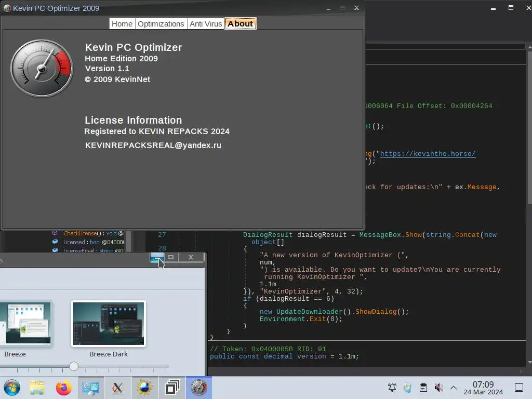Image resolution: width=532 pixels, height=399 pixels.
Task: Click line number 28 in code editor
Action: [x=162, y=248]
